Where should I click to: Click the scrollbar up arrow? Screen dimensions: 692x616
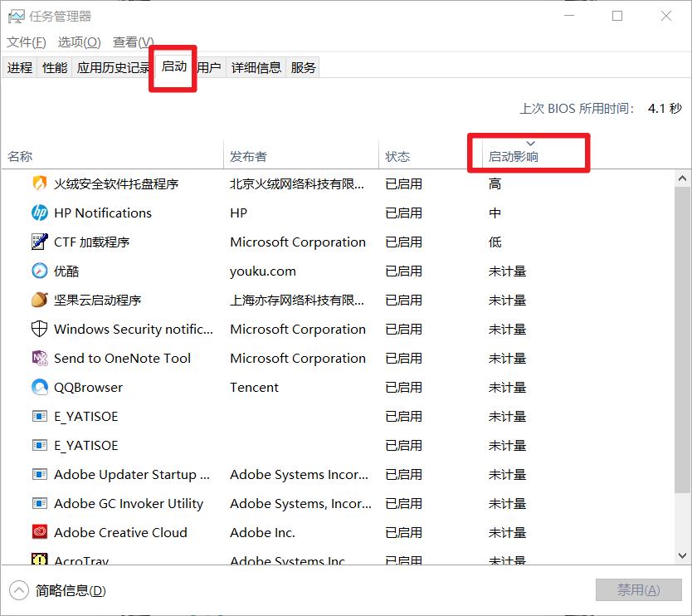[683, 176]
